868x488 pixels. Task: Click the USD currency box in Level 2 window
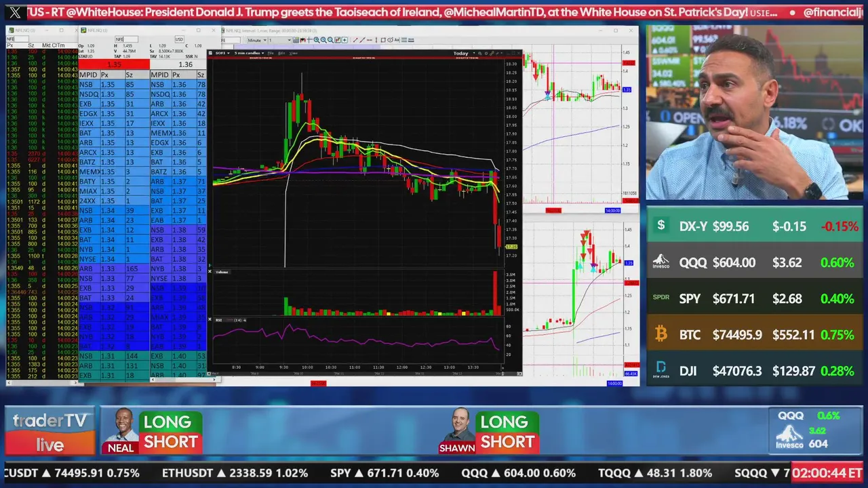[180, 39]
